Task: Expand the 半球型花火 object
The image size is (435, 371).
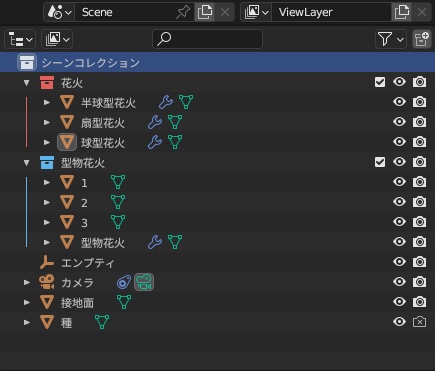Action: pyautogui.click(x=47, y=102)
